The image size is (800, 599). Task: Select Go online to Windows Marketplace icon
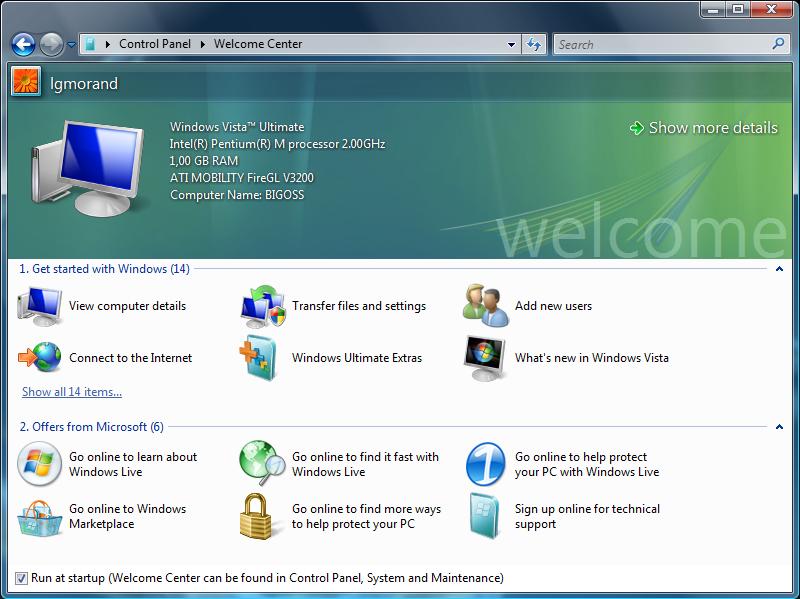pyautogui.click(x=40, y=516)
